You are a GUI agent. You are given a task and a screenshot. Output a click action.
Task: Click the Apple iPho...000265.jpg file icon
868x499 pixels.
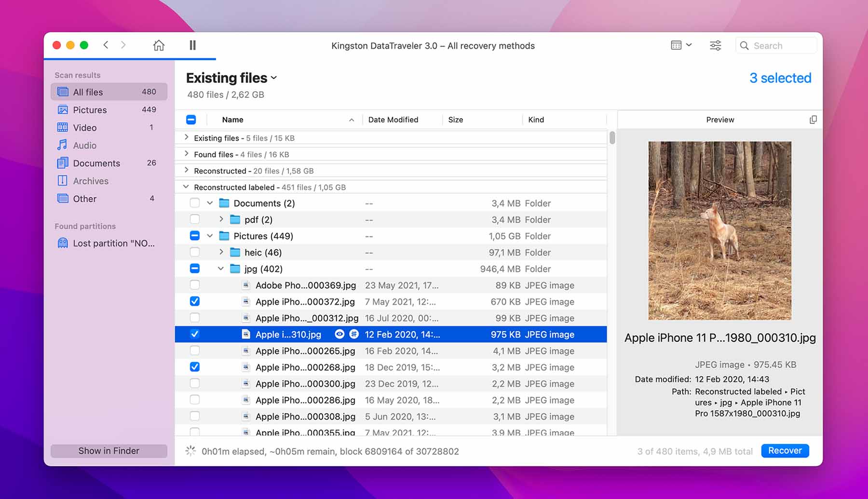click(246, 351)
